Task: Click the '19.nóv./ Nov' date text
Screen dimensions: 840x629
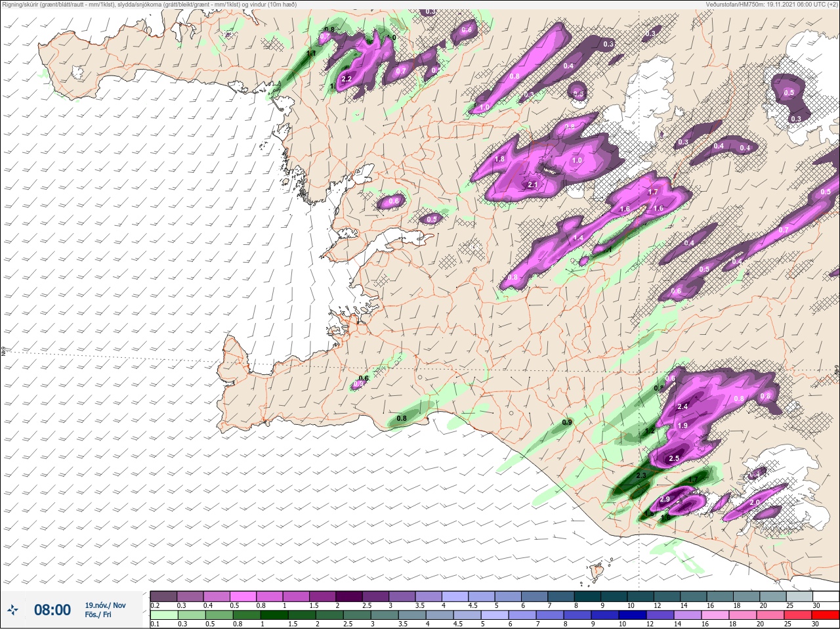Action: tap(105, 605)
